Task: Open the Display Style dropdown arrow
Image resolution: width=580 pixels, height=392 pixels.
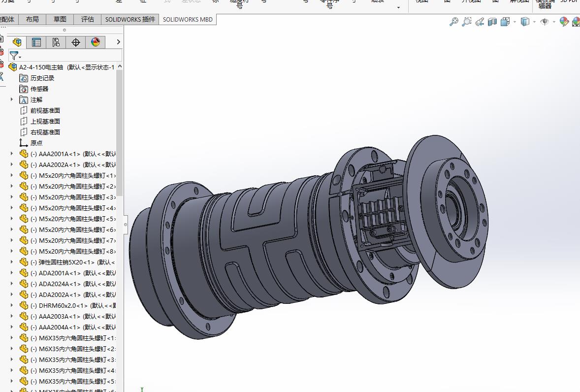Action: pyautogui.click(x=534, y=22)
